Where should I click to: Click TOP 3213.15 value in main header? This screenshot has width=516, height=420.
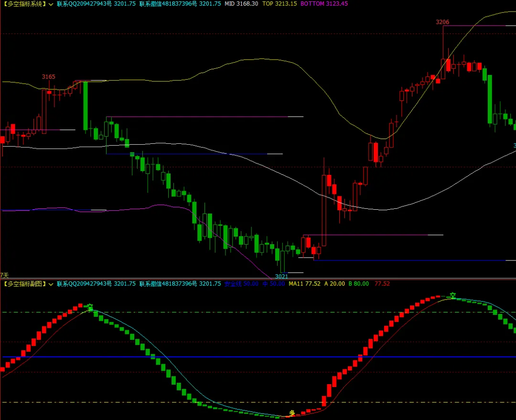(279, 4)
